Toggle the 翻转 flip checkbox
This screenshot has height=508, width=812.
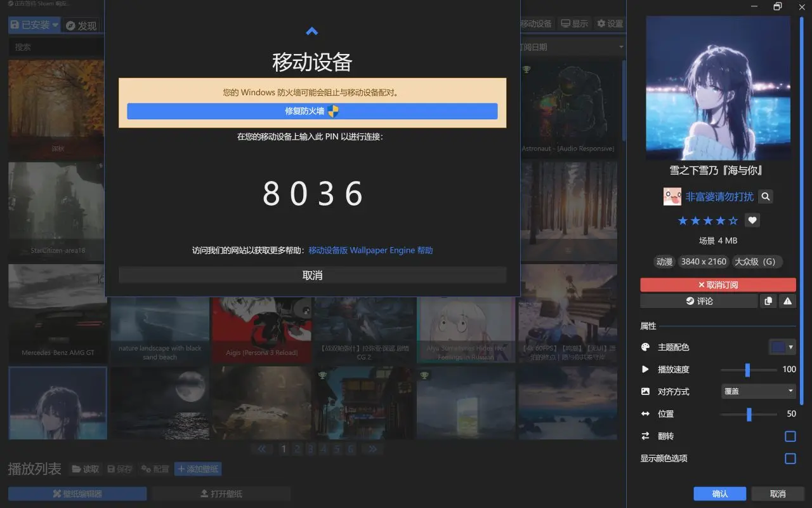point(790,436)
